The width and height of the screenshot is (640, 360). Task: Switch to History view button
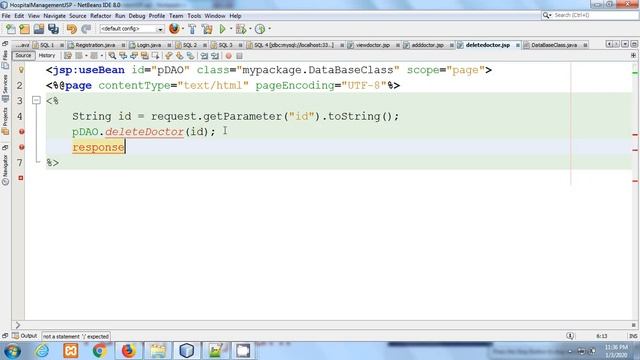pyautogui.click(x=47, y=56)
